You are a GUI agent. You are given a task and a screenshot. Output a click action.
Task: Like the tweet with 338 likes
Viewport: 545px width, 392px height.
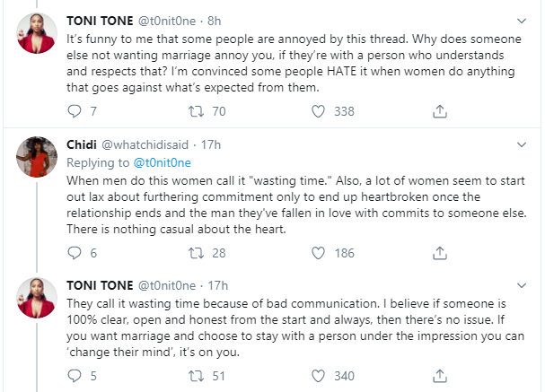coord(317,112)
